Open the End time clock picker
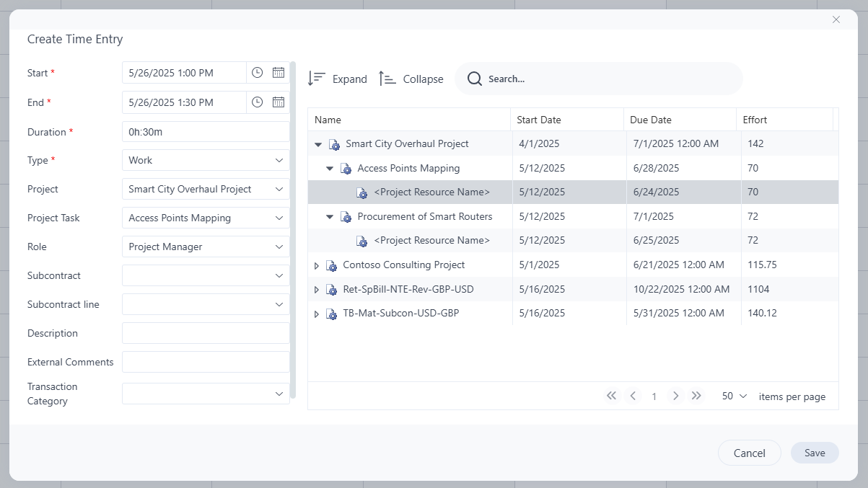This screenshot has height=488, width=868. 257,102
